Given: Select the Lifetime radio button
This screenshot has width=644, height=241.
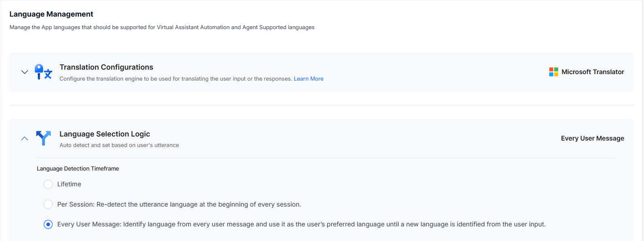Looking at the screenshot, I should (x=48, y=184).
